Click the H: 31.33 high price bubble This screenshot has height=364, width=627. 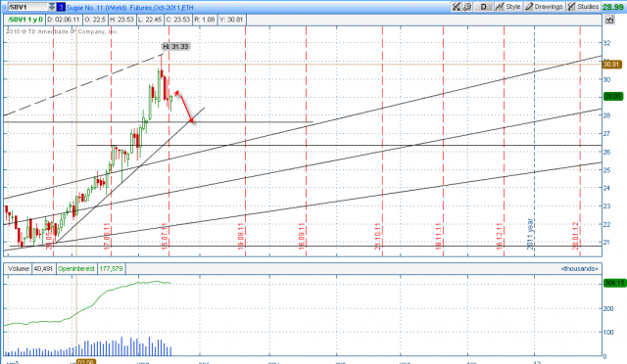[x=175, y=46]
